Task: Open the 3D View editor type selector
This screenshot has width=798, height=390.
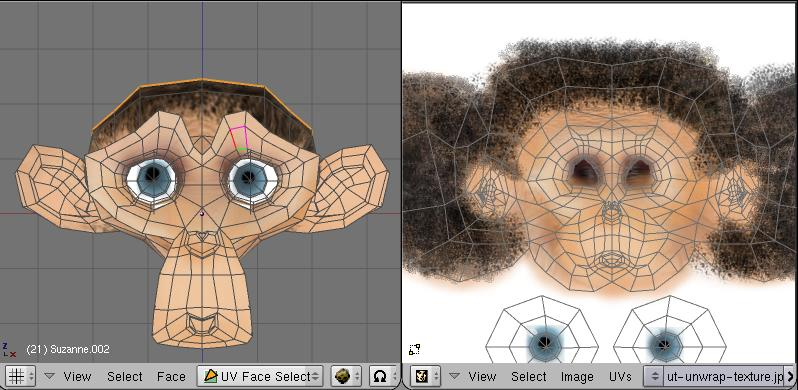Action: click(x=20, y=376)
